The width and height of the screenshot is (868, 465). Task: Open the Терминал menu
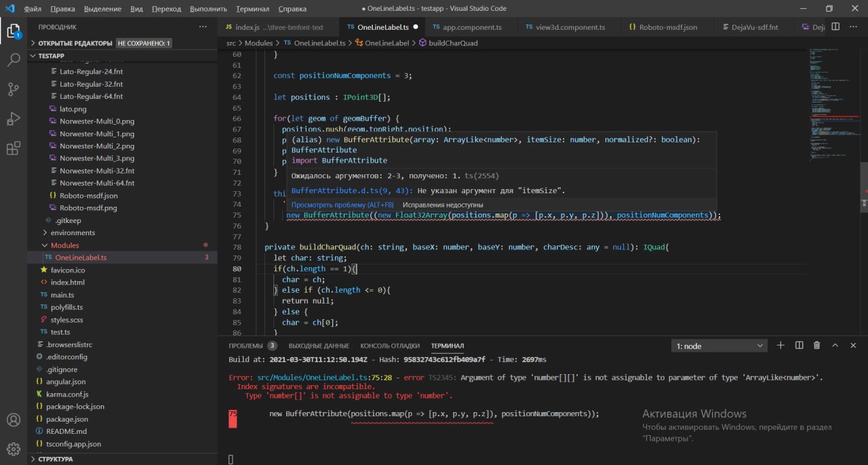(252, 9)
